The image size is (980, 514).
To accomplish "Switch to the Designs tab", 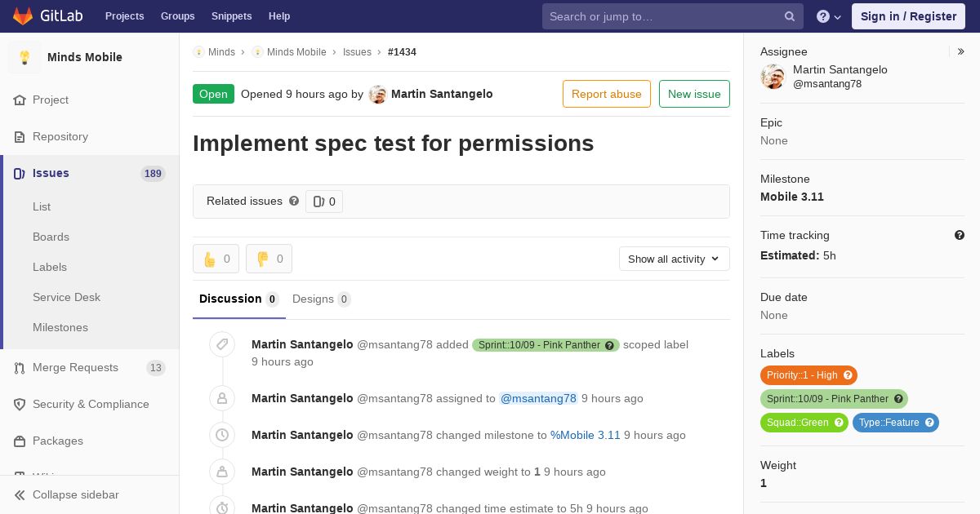I will tap(322, 299).
